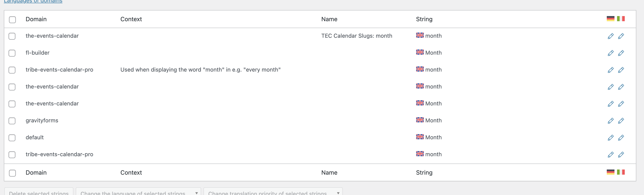Edit German translation for fl-builder Month string
Viewport: 644px width, 195px height.
(x=610, y=53)
